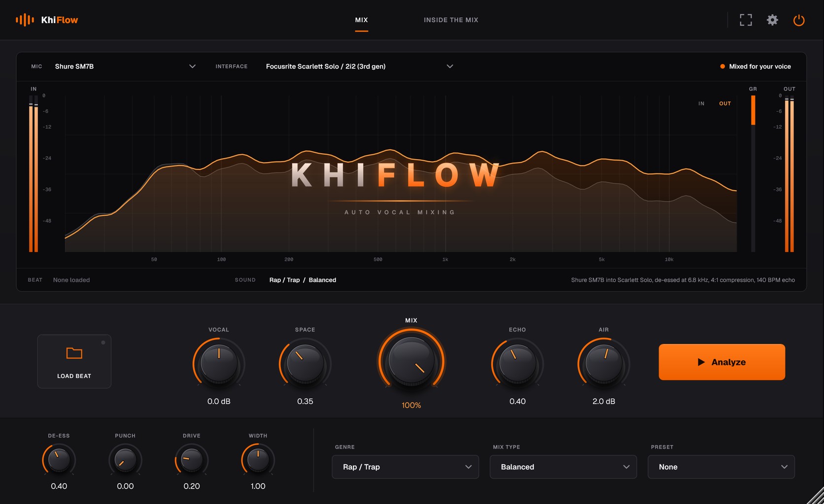Toggle fullscreen view icon
The width and height of the screenshot is (824, 504).
click(746, 20)
